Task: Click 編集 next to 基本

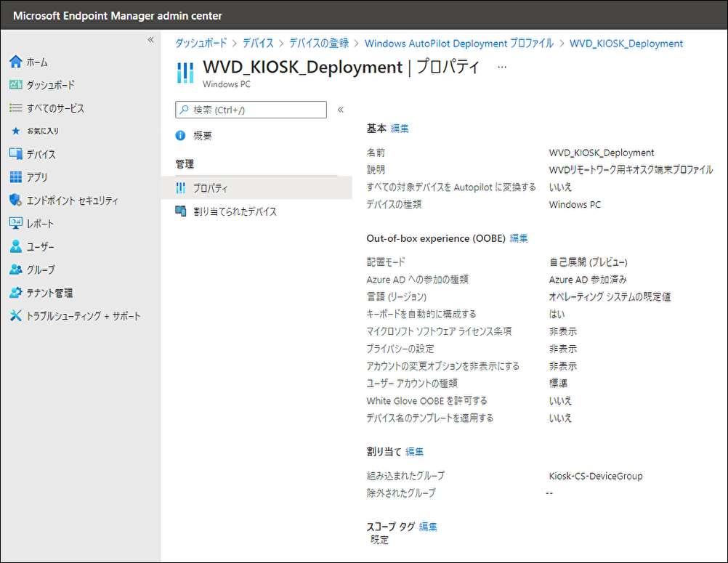Action: 400,129
